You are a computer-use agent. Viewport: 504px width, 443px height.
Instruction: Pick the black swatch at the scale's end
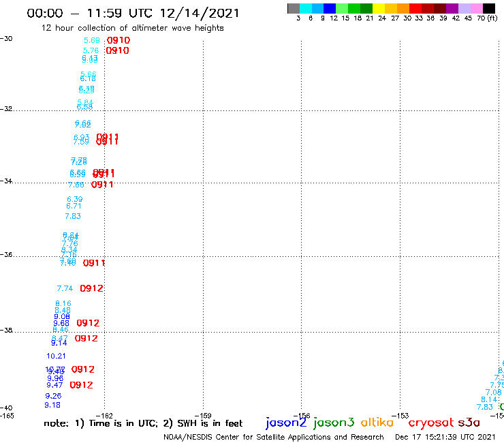pos(489,8)
